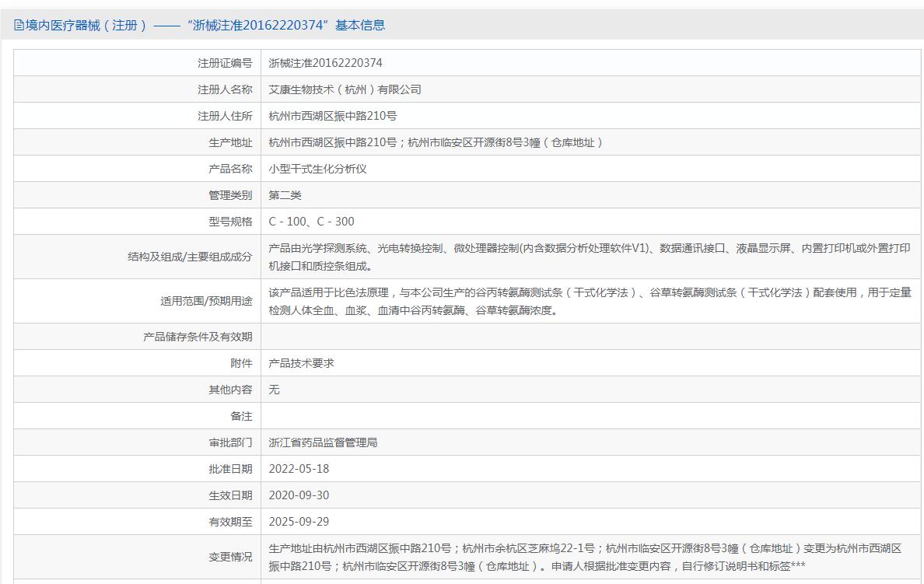Select model value C - 100、C - 300
The image size is (924, 584).
point(311,222)
